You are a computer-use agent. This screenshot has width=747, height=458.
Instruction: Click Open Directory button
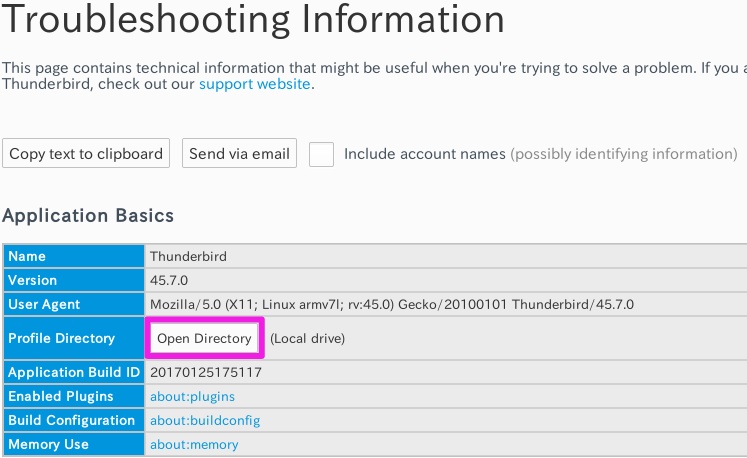[204, 338]
